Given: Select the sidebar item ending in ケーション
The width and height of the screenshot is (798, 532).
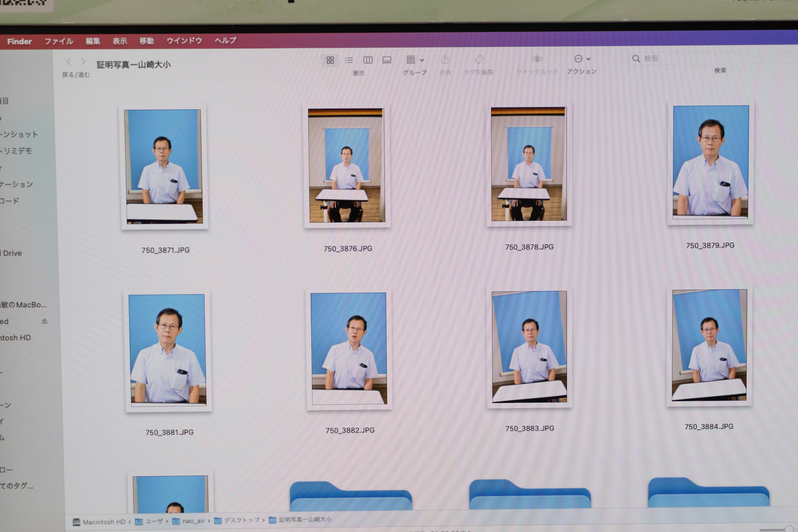Looking at the screenshot, I should click(x=17, y=184).
